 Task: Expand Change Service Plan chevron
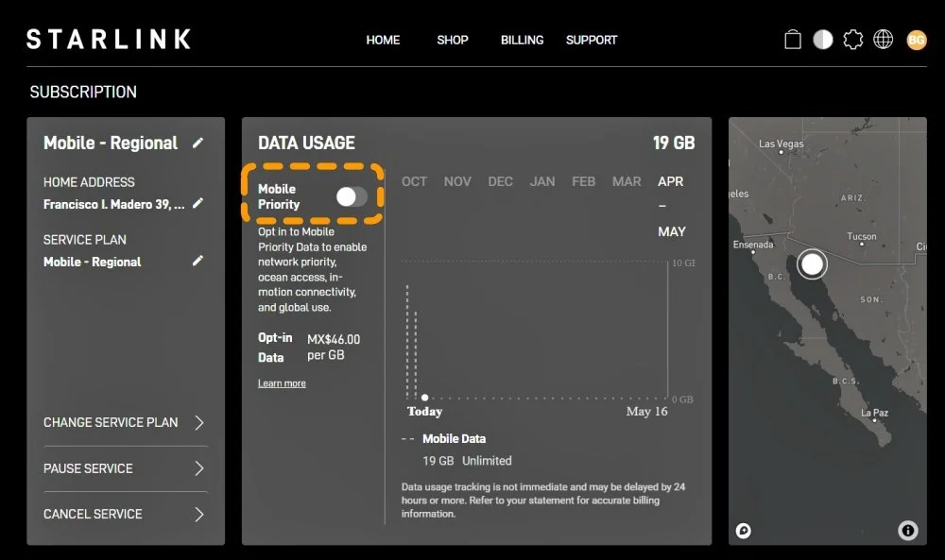tap(199, 423)
